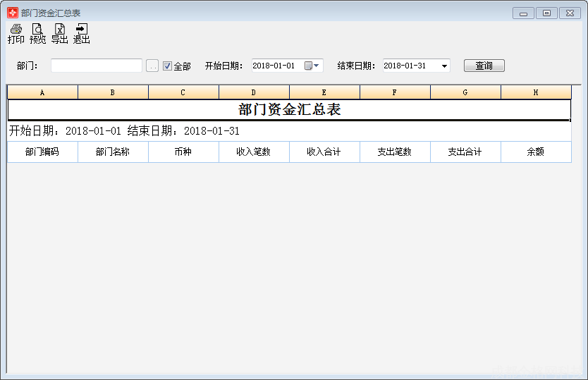588x380 pixels.
Task: Click the Exit (退出) toolbar icon
Action: 81,33
